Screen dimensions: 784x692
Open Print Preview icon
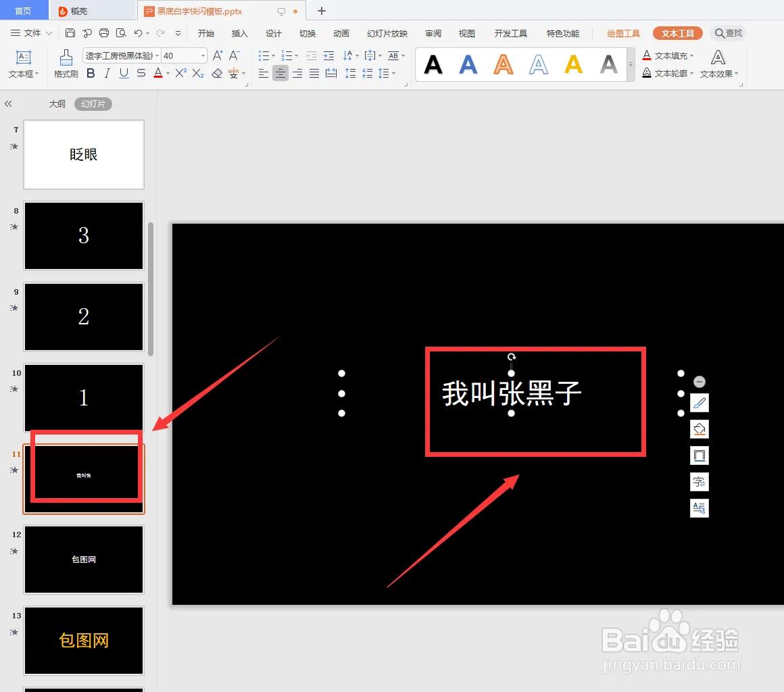[x=121, y=33]
